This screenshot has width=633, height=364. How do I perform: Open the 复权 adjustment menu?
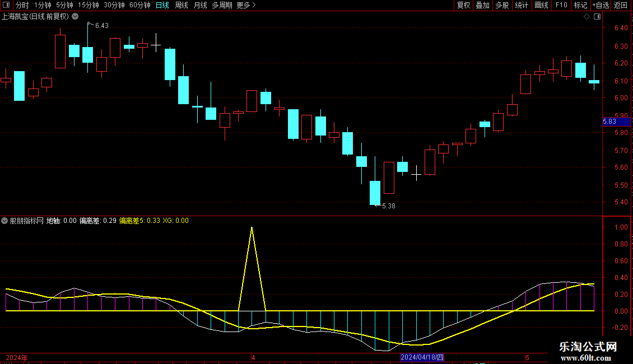click(x=463, y=5)
